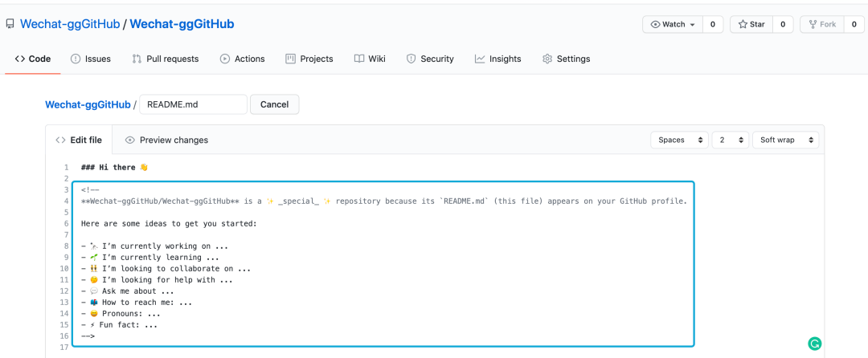The height and width of the screenshot is (358, 868).
Task: Switch to Preview changes tab
Action: click(166, 140)
